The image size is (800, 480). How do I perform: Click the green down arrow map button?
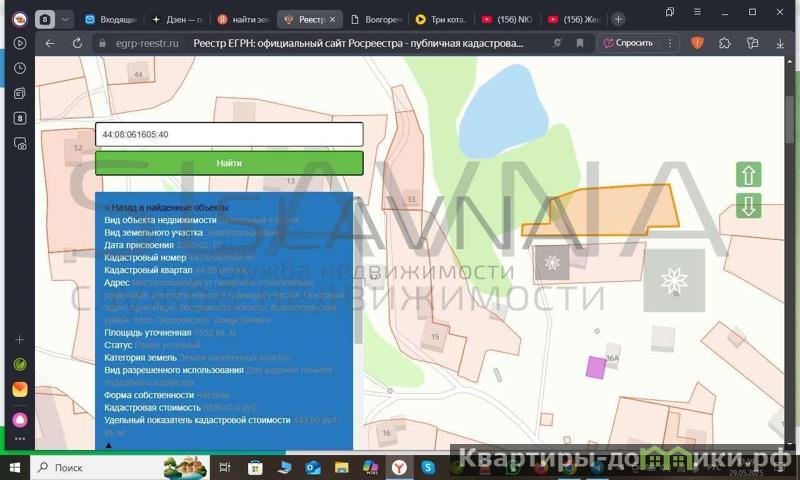[748, 206]
